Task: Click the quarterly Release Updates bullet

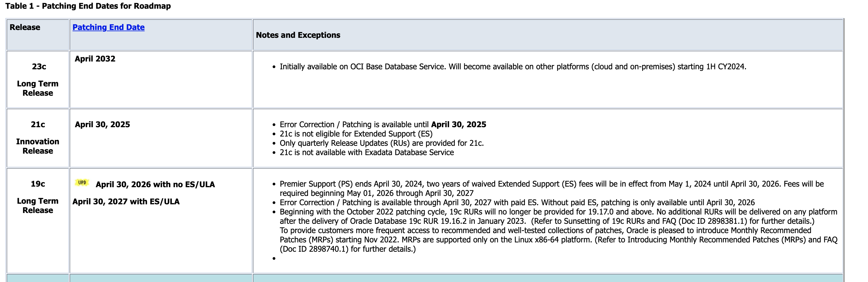Action: 382,143
